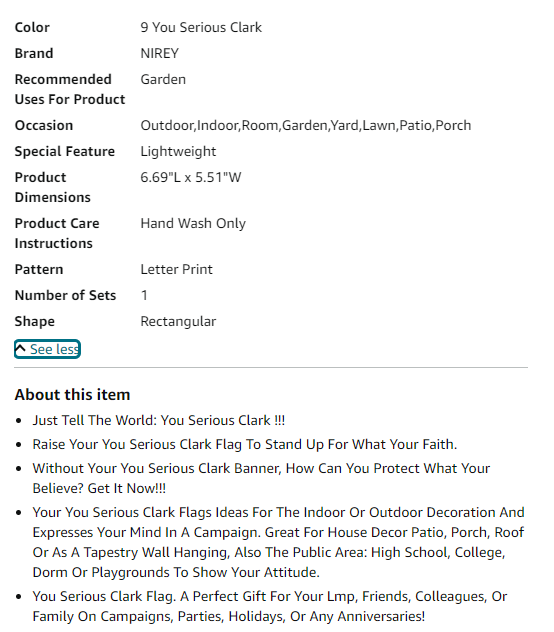Select the Hand Wash Only care instruction
This screenshot has height=632, width=554.
(x=193, y=223)
